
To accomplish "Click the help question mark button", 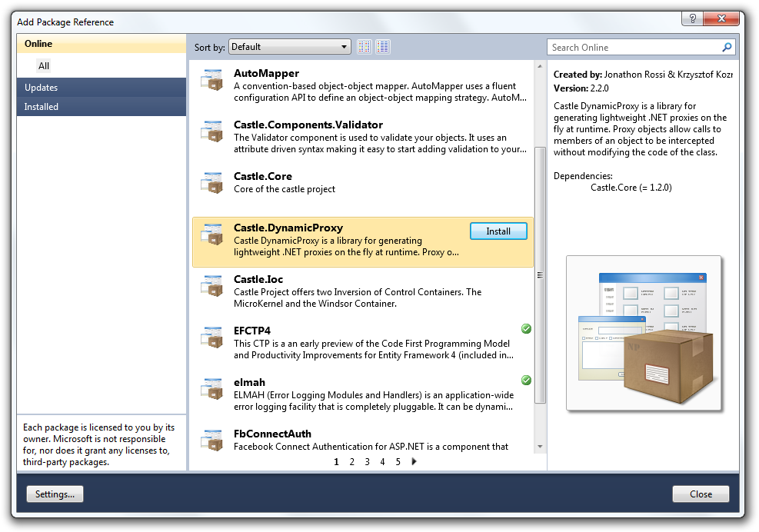I will tap(693, 18).
